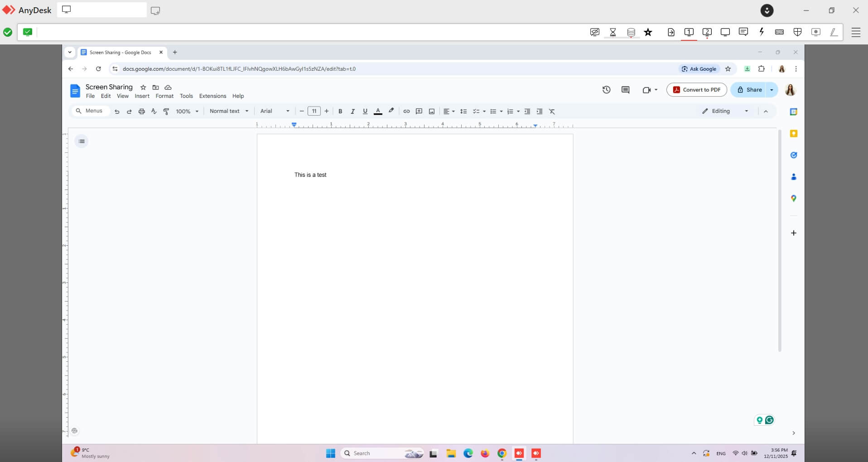Activate the AnyDesk whiteboard pen
Viewport: 868px width, 462px height.
833,32
